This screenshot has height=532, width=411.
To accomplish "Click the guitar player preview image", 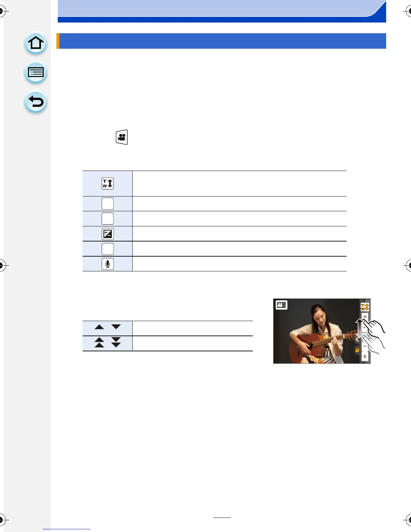I will click(x=322, y=331).
